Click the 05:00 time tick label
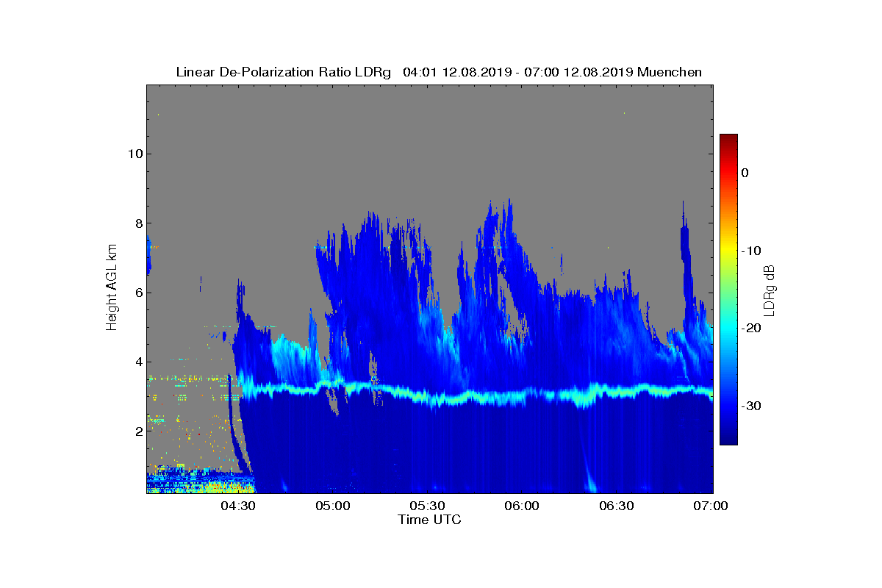Viewport: 882px width, 588px height. (333, 506)
